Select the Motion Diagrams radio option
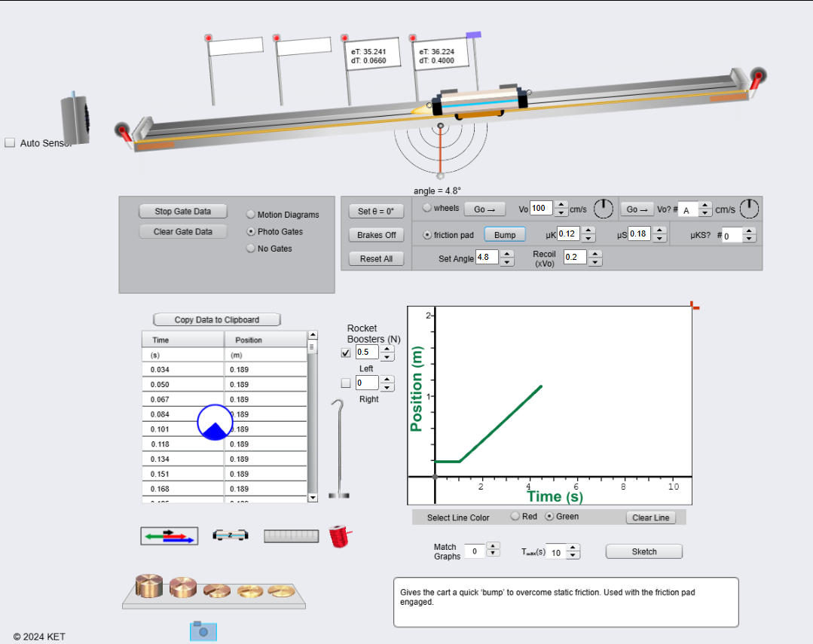Screen dimensions: 813x644 click(x=251, y=215)
